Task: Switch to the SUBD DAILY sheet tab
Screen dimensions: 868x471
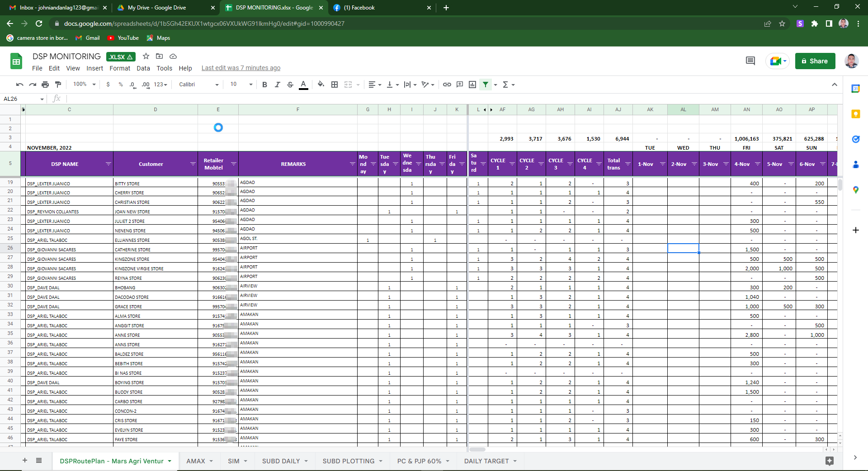Action: 281,461
